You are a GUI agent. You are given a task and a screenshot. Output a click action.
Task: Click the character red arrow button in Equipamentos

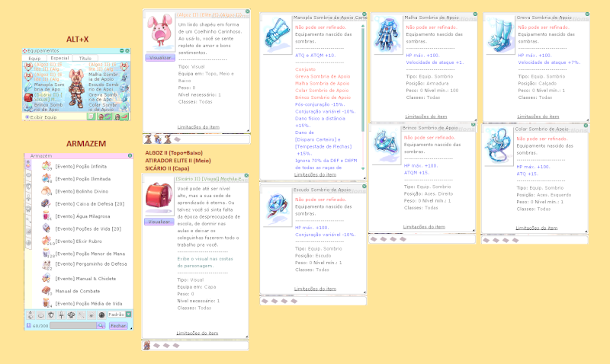pyautogui.click(x=120, y=117)
